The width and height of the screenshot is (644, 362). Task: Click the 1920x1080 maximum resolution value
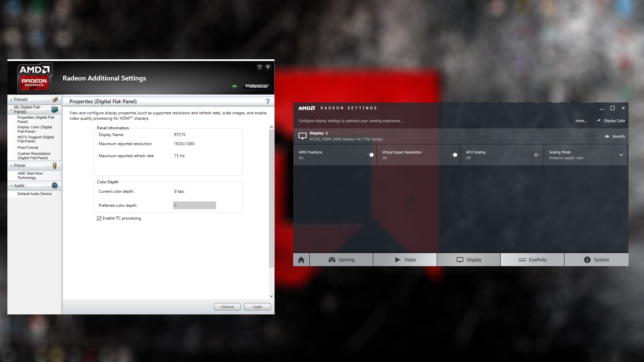tap(184, 144)
